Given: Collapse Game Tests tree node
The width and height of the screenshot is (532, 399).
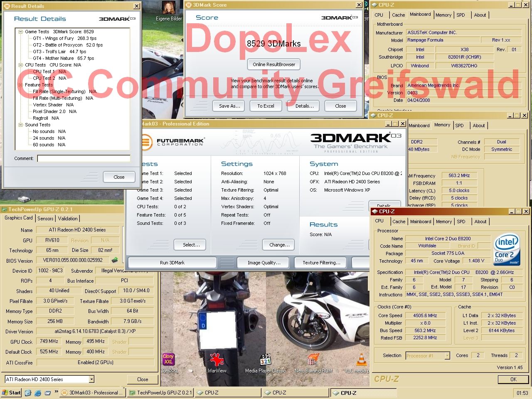Looking at the screenshot, I should coord(21,32).
